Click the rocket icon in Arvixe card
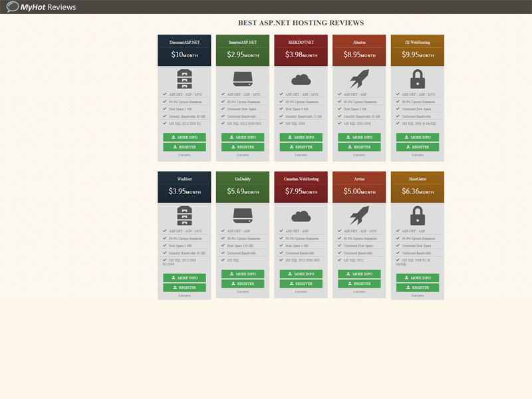532x399 pixels. 359,215
